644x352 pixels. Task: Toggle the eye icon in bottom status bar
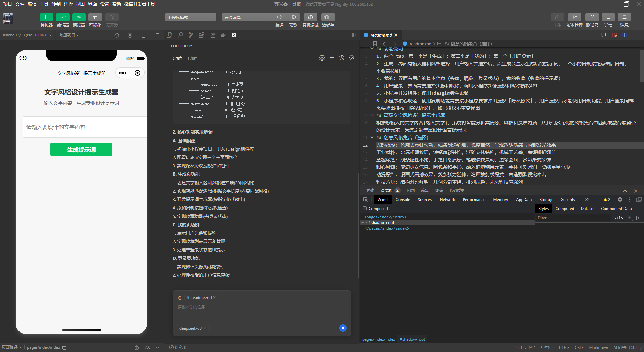point(147,347)
